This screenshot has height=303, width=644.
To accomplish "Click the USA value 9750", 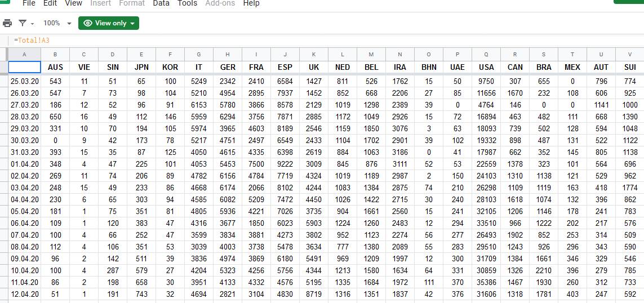I will coord(486,81).
